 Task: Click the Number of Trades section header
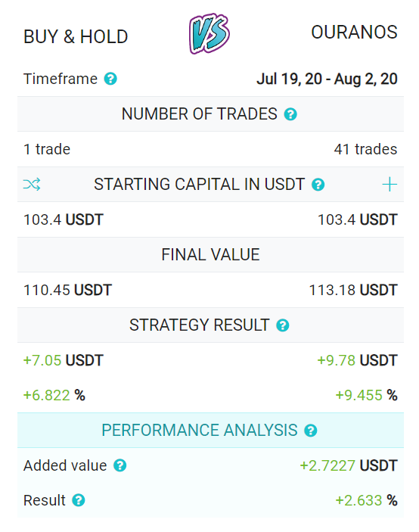[210, 114]
